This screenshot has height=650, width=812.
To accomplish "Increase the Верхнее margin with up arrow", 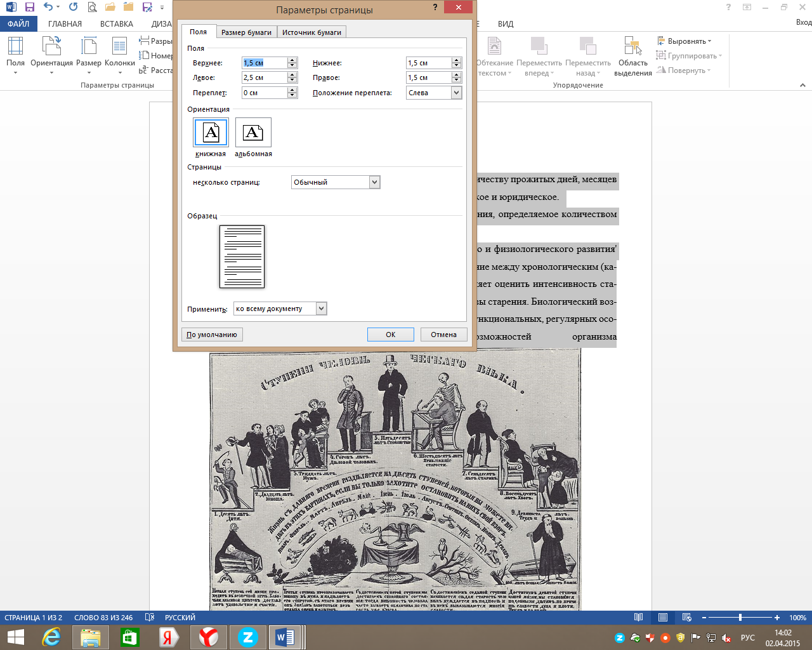I will 292,60.
